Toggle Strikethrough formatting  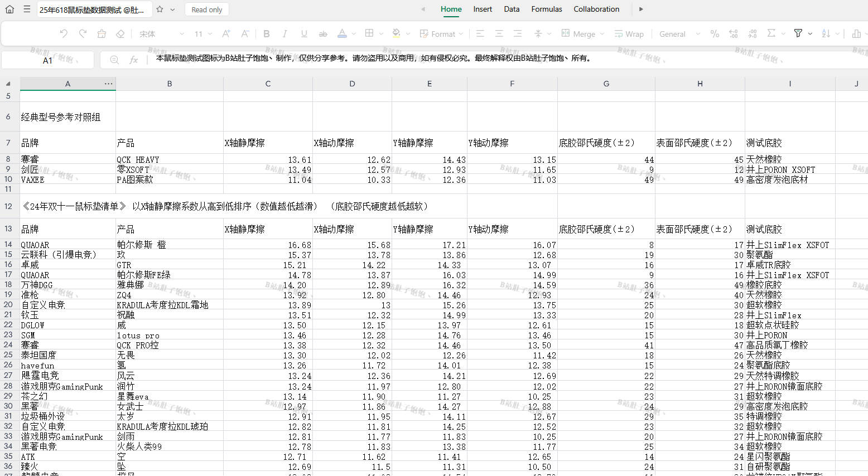click(323, 34)
